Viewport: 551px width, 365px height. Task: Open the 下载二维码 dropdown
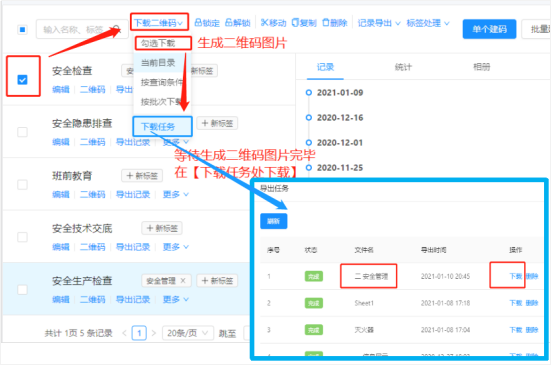click(159, 23)
